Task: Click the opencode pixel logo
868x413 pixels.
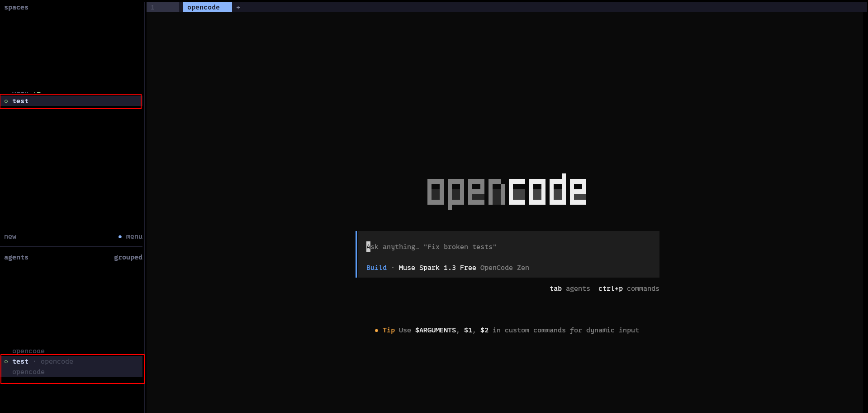Action: [x=507, y=192]
